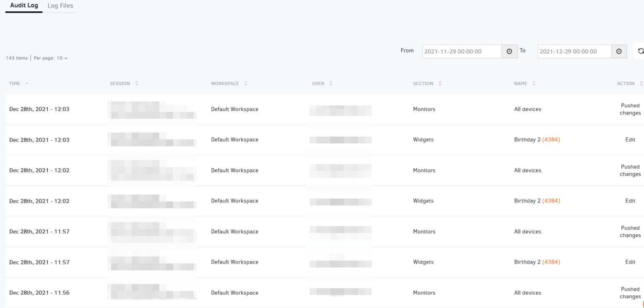Select time cell of the 12:03 Monitors row
Screen dimensions: 644x308
pos(39,109)
